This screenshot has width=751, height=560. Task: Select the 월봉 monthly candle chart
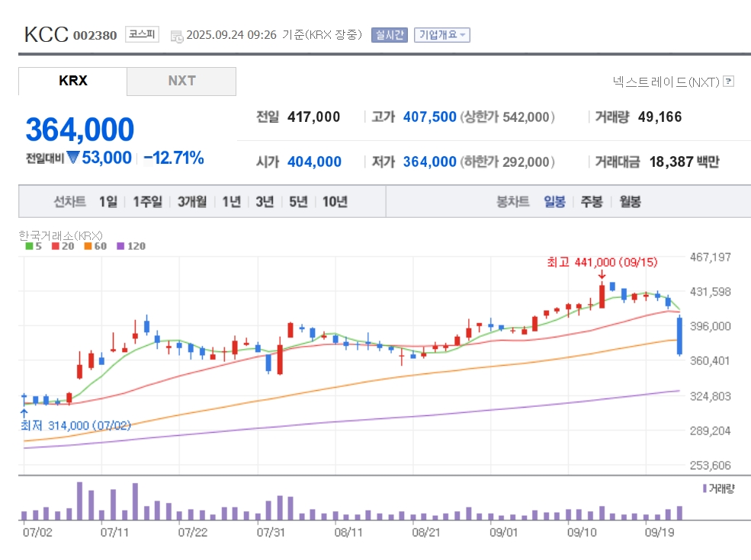[x=630, y=201]
